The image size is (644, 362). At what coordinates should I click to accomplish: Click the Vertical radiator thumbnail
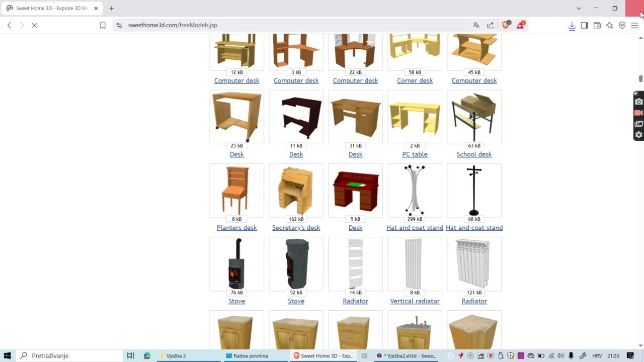pos(415,263)
